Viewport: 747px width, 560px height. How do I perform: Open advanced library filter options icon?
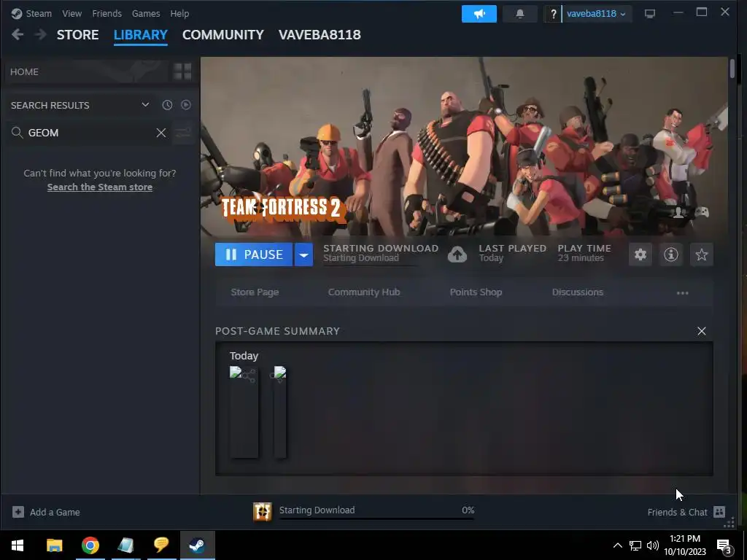[x=183, y=133]
